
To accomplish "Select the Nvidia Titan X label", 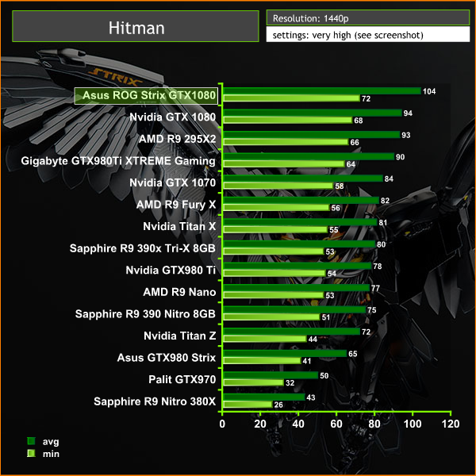I will [x=179, y=226].
